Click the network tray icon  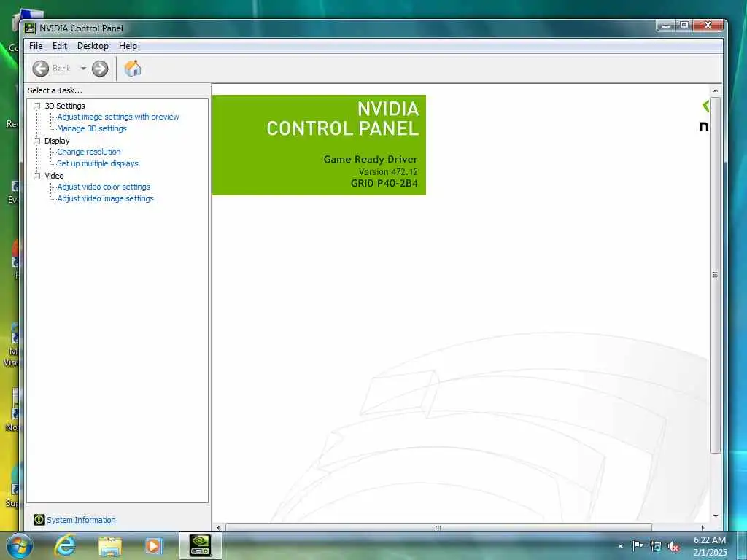tap(656, 547)
